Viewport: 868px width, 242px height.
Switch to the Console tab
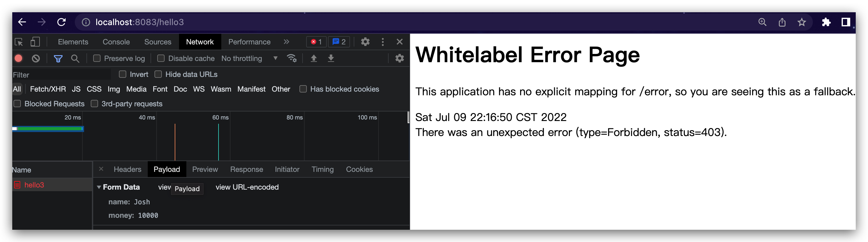(116, 42)
